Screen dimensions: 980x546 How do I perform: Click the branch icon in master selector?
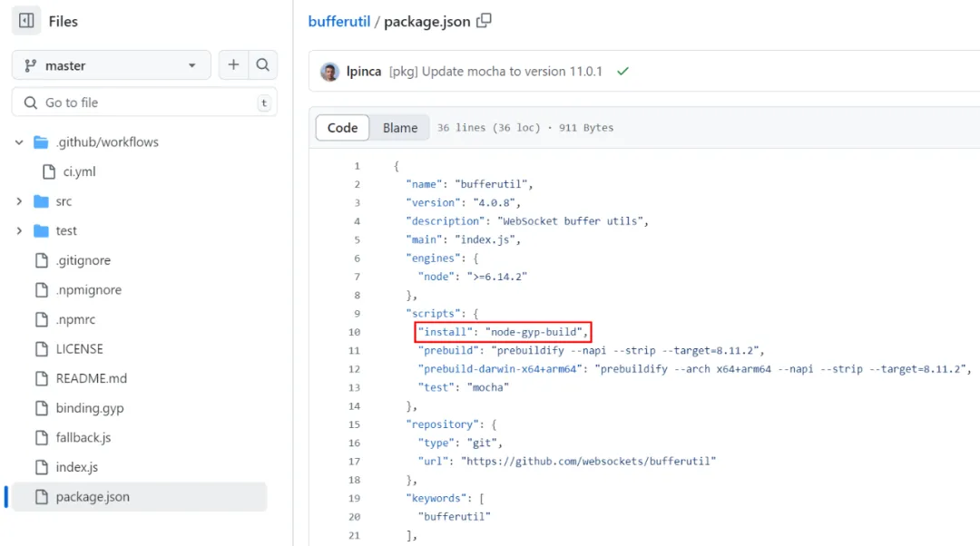click(30, 65)
